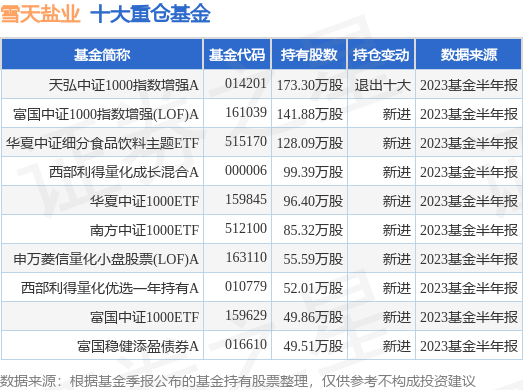The image size is (523, 390).
Task: Click 西部利得量化优选一年持有A fund name
Action: coord(110,288)
